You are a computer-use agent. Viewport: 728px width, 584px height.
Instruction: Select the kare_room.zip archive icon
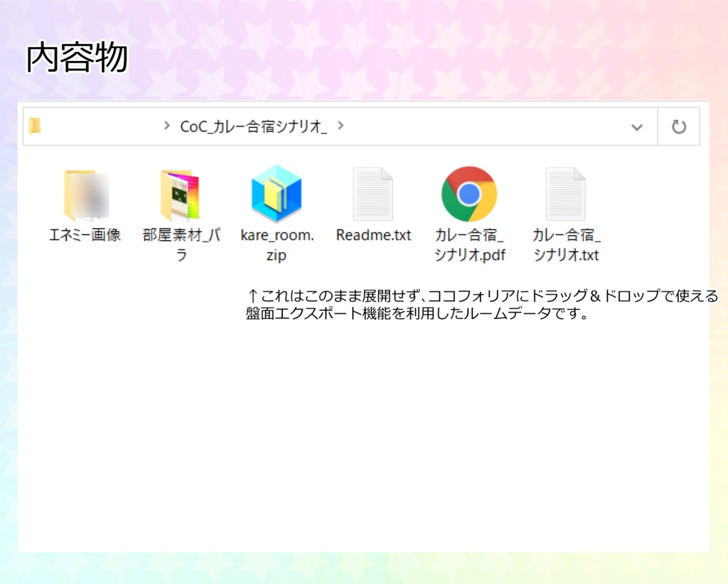click(276, 192)
